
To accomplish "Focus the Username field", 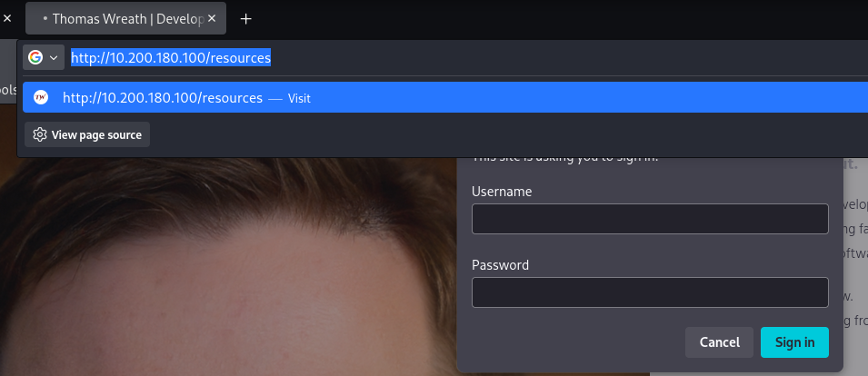I will tap(650, 219).
